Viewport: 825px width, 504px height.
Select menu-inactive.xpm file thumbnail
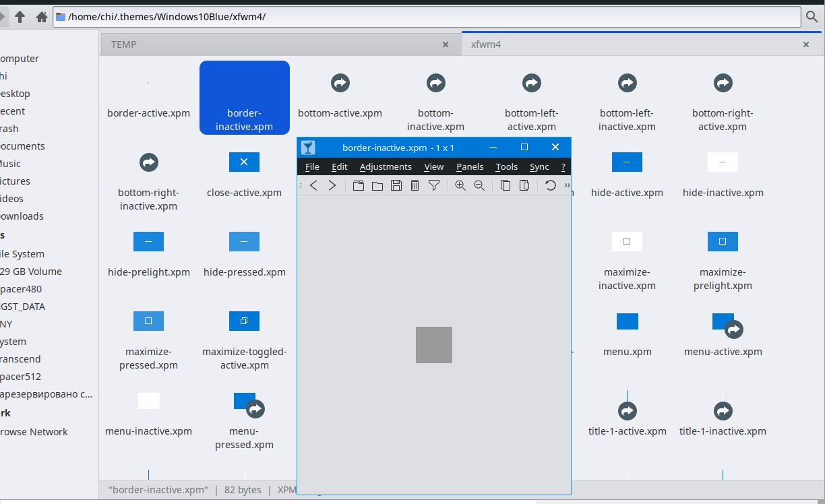click(x=148, y=401)
